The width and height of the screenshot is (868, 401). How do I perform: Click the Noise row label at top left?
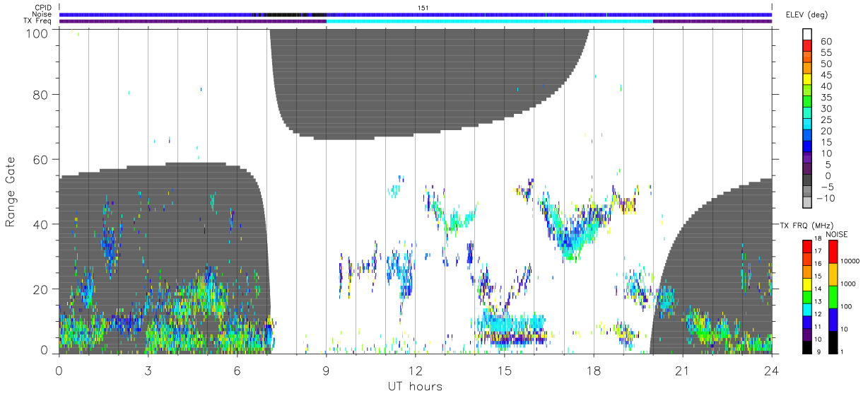pos(41,14)
